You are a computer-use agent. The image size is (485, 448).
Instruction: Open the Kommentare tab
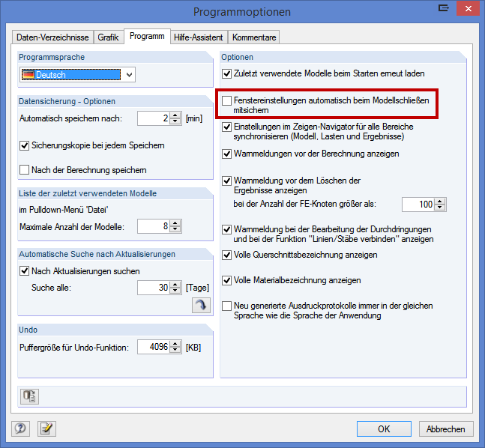254,37
